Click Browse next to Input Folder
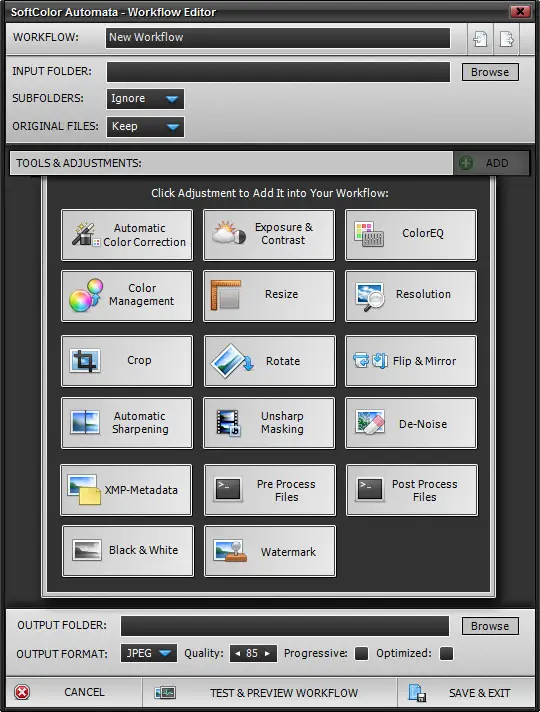 tap(490, 72)
